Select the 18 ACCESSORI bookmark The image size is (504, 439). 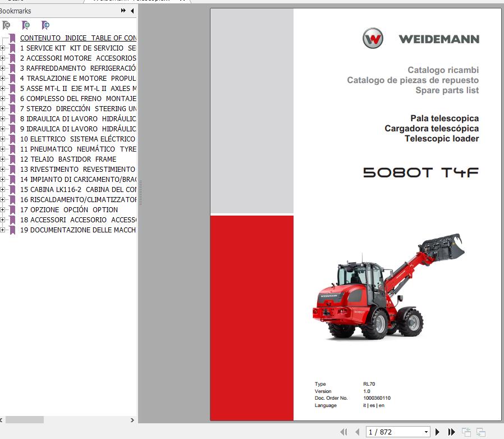78,219
